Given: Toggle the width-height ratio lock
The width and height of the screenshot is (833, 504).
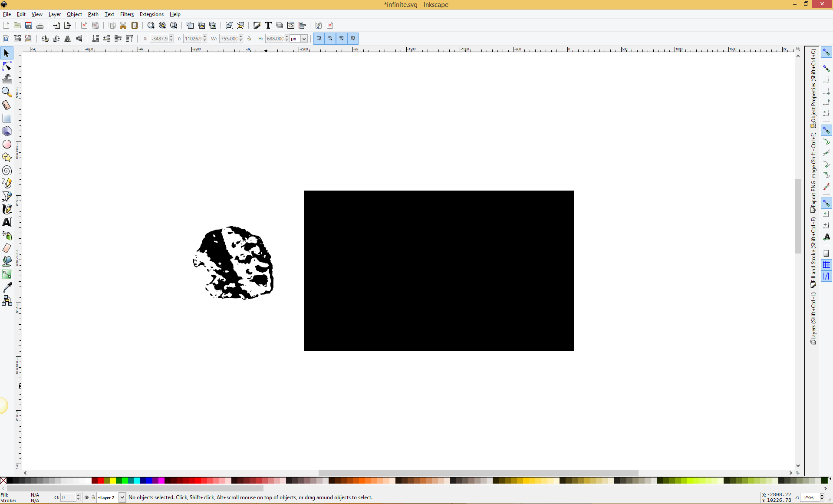Looking at the screenshot, I should (249, 39).
